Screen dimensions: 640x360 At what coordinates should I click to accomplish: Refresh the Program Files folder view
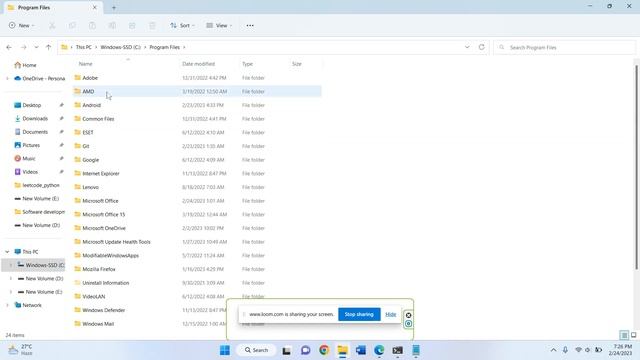482,47
